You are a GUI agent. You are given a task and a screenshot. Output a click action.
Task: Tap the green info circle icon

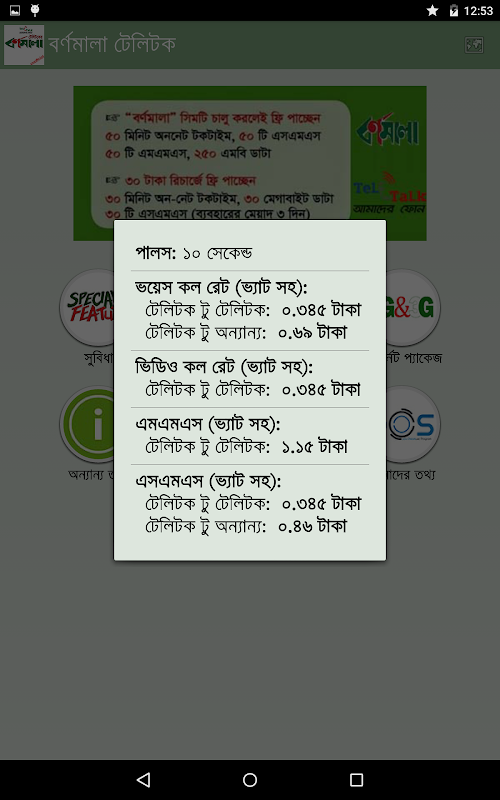[87, 424]
